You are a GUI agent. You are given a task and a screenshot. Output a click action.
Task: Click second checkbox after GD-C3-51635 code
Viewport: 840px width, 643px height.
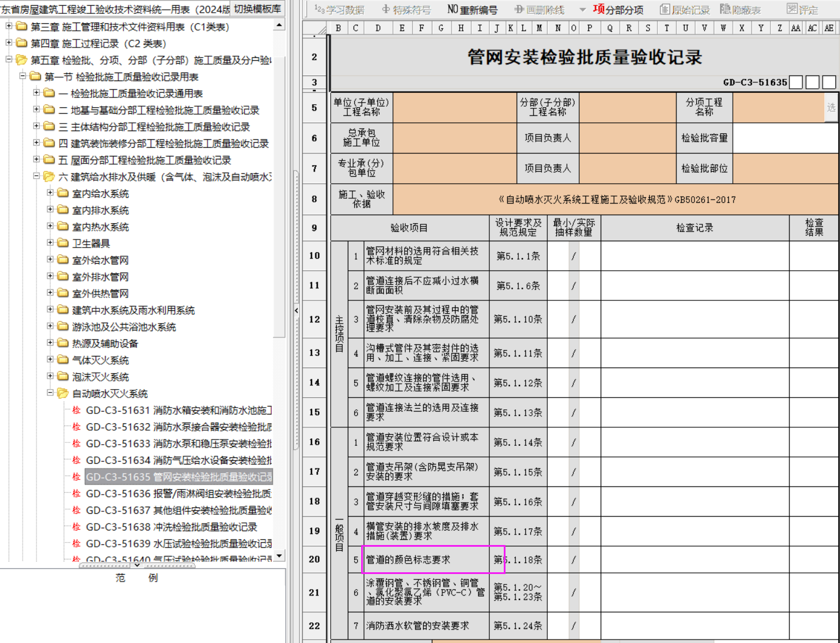pos(813,82)
